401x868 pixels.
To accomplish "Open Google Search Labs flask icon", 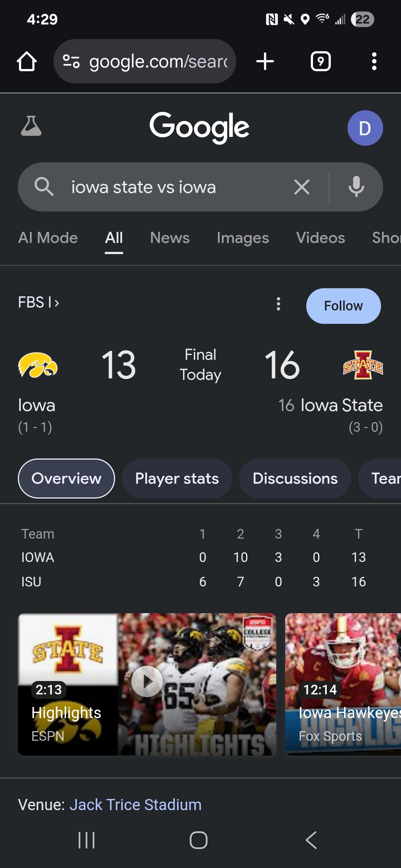I will click(31, 126).
